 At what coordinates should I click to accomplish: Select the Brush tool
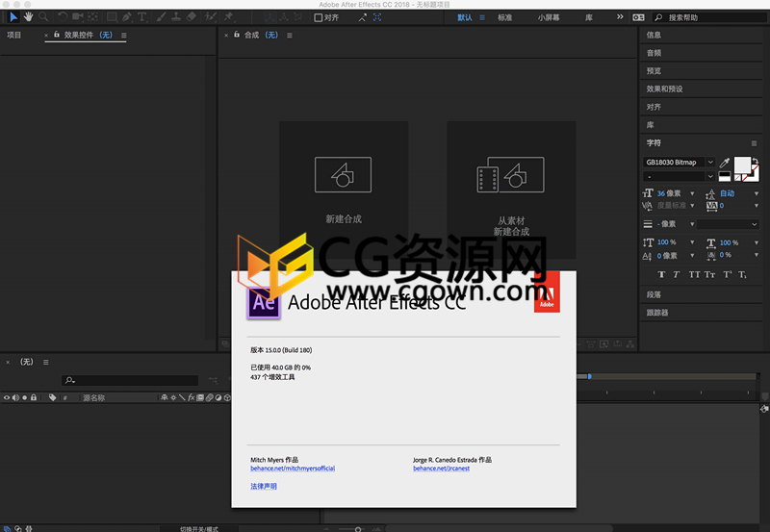[x=161, y=17]
